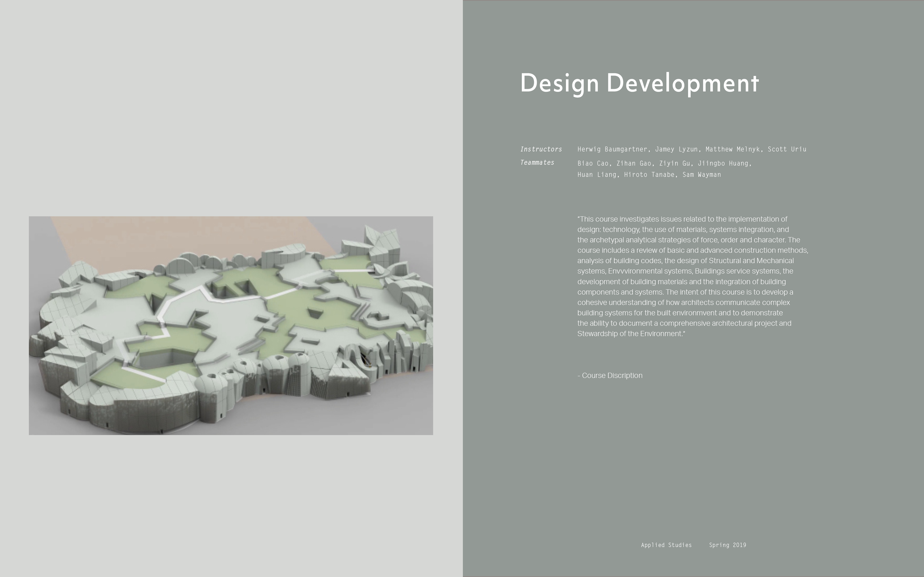Click instructor name Matthew Melnyk
Image resolution: width=924 pixels, height=577 pixels.
pyautogui.click(x=732, y=149)
